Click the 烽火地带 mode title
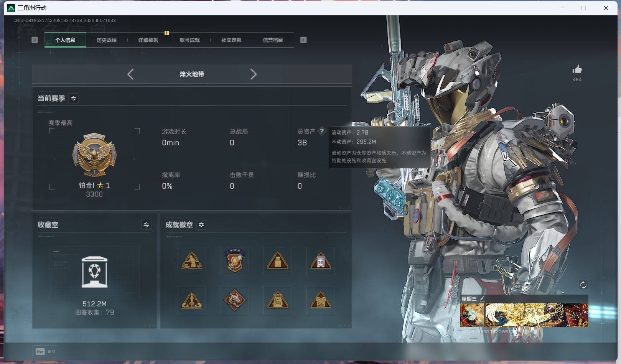 [x=192, y=74]
